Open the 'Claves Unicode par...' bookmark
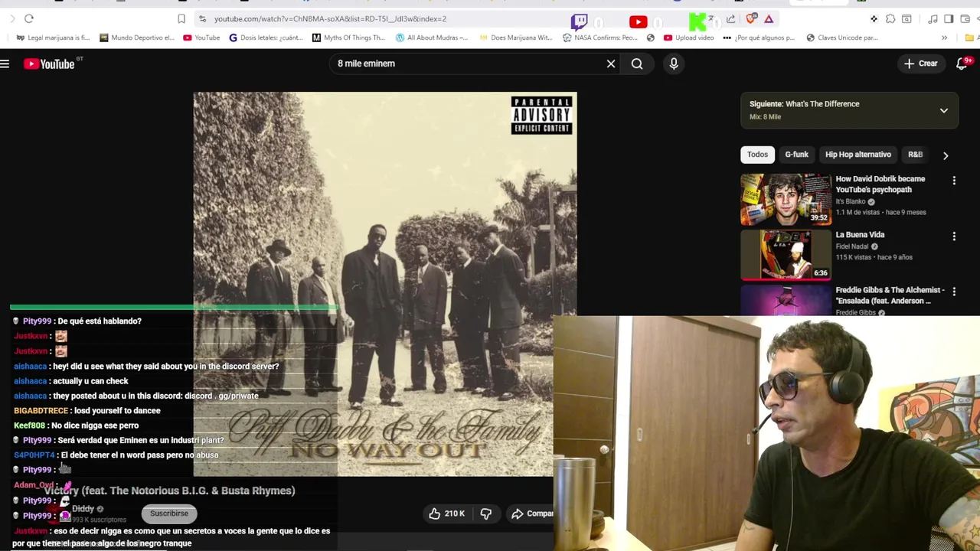Image resolution: width=980 pixels, height=551 pixels. [x=842, y=37]
